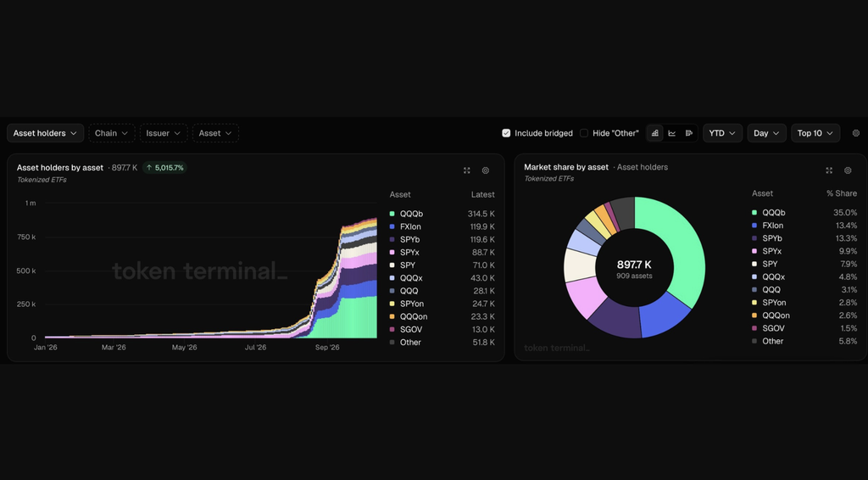Click the 13.4% share value
This screenshot has width=868, height=480.
[847, 226]
